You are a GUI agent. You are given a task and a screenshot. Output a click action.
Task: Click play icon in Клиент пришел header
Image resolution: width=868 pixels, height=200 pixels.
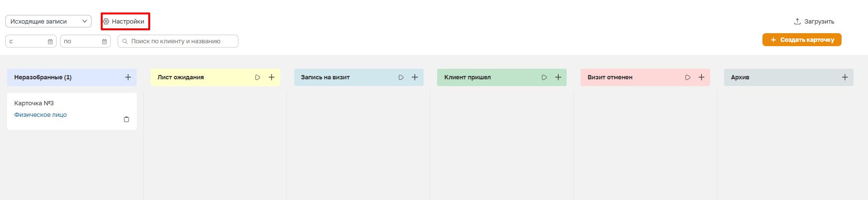coord(544,77)
